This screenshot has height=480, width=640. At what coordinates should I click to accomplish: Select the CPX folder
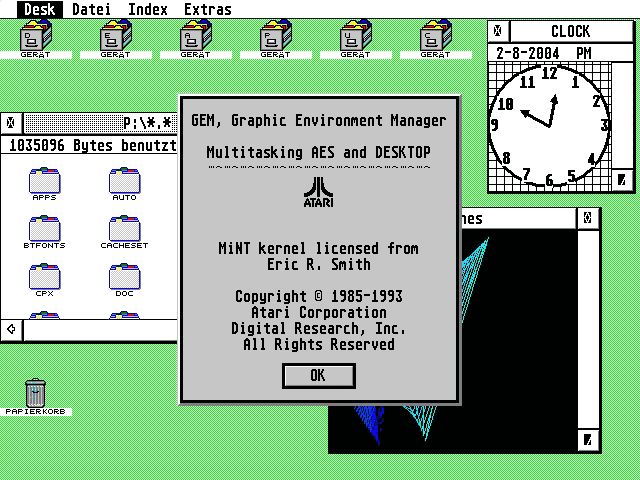(x=44, y=280)
